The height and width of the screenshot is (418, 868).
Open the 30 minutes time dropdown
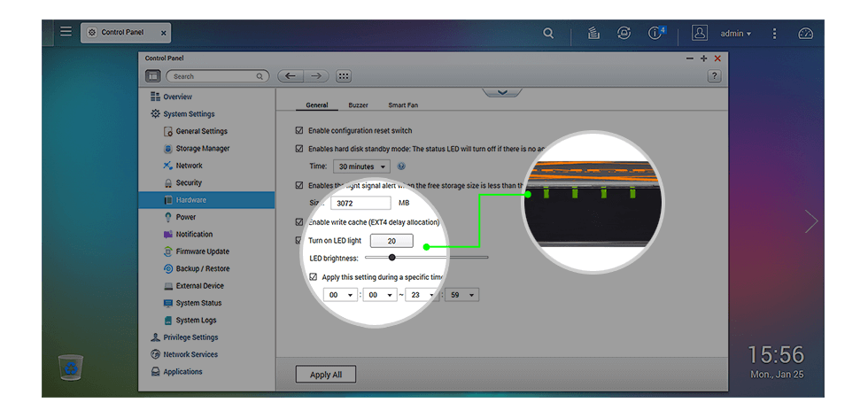pos(361,166)
